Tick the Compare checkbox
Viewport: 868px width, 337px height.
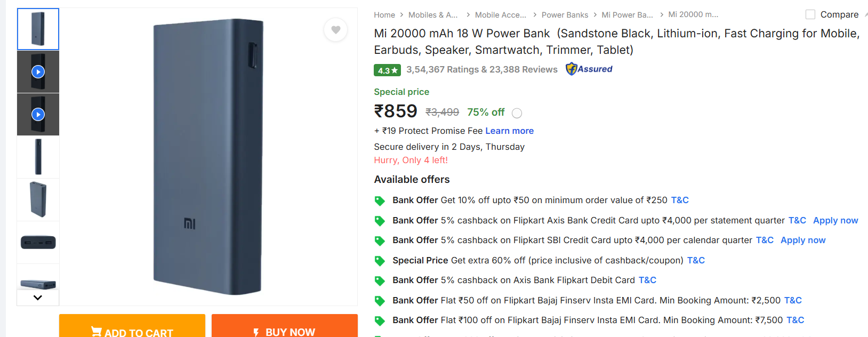pyautogui.click(x=810, y=14)
